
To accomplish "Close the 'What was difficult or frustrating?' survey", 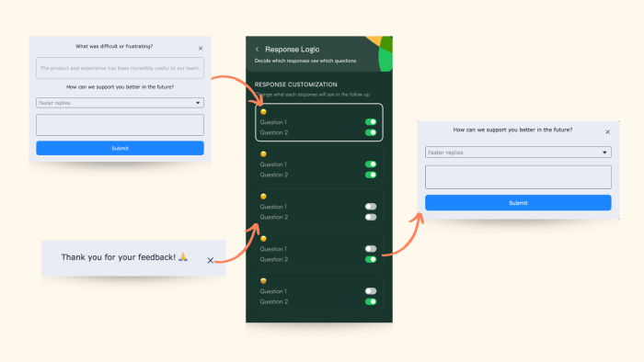I will point(201,49).
